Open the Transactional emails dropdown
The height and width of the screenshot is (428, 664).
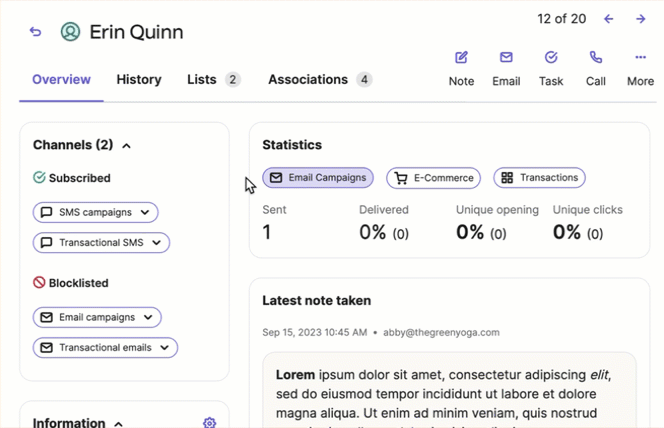(x=105, y=348)
